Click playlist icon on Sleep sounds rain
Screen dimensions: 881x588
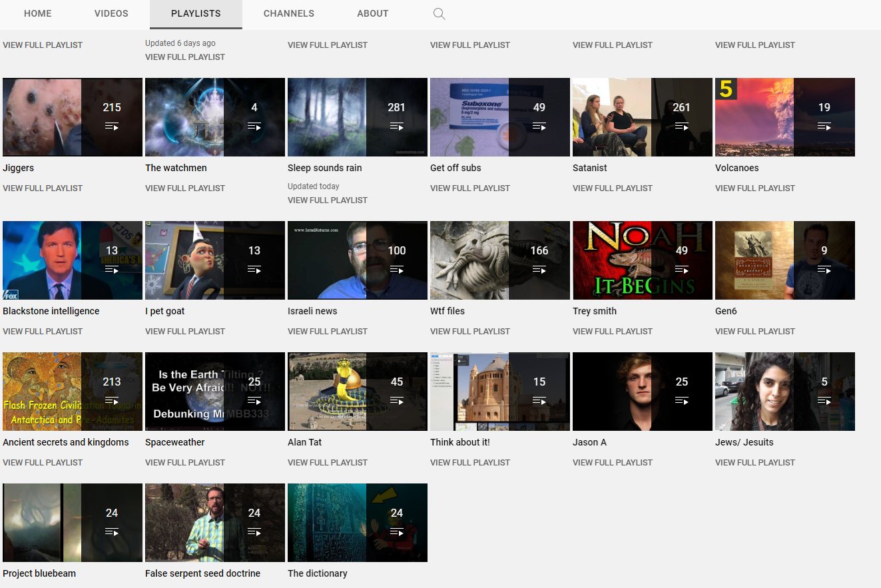coord(397,127)
